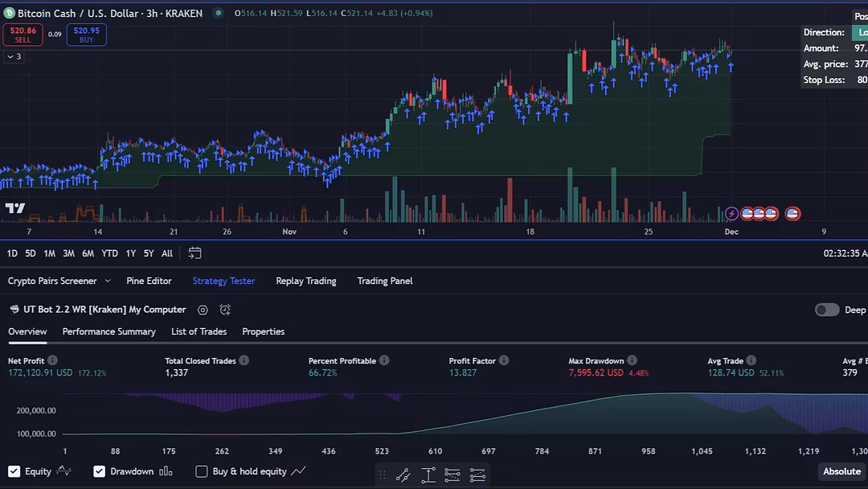
Task: Open the go-to-date calendar icon
Action: click(194, 253)
